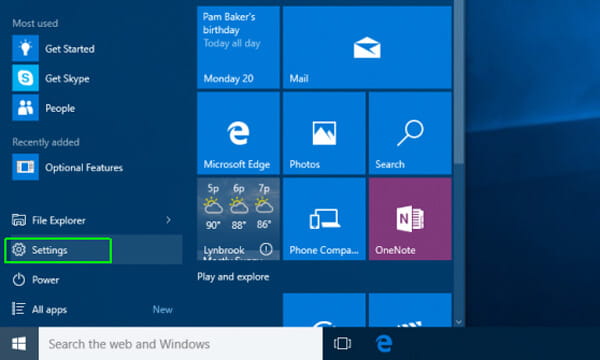Open Optional Features under Recently added

pos(68,167)
